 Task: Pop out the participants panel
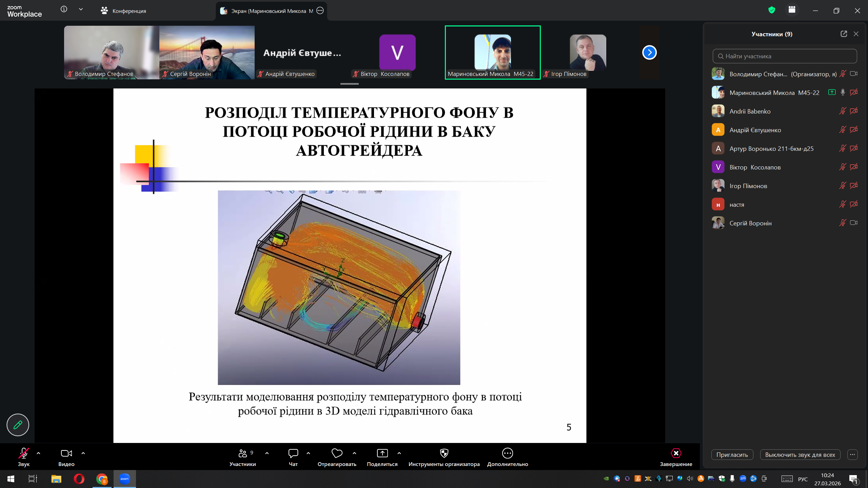pyautogui.click(x=844, y=34)
